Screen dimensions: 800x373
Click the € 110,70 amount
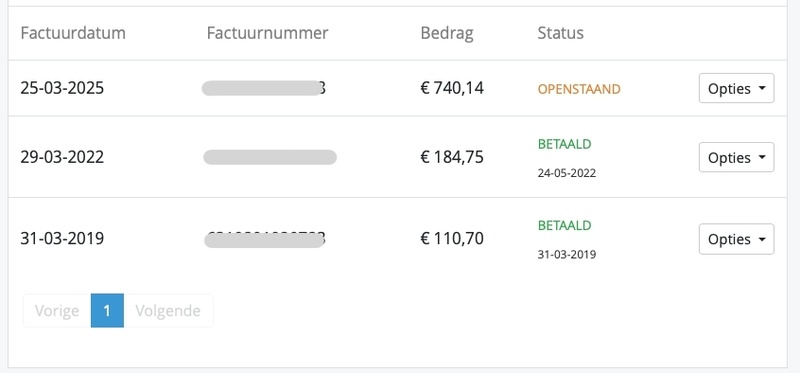[x=452, y=238]
